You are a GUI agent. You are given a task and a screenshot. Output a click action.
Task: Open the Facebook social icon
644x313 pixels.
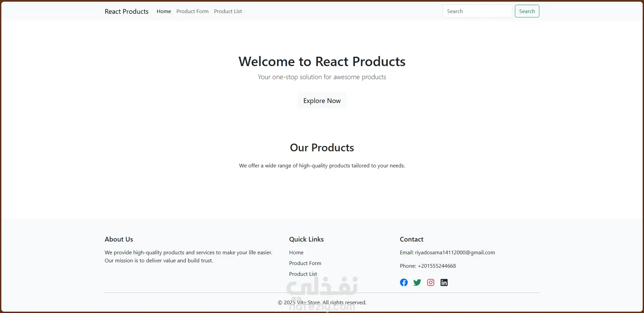(x=404, y=282)
